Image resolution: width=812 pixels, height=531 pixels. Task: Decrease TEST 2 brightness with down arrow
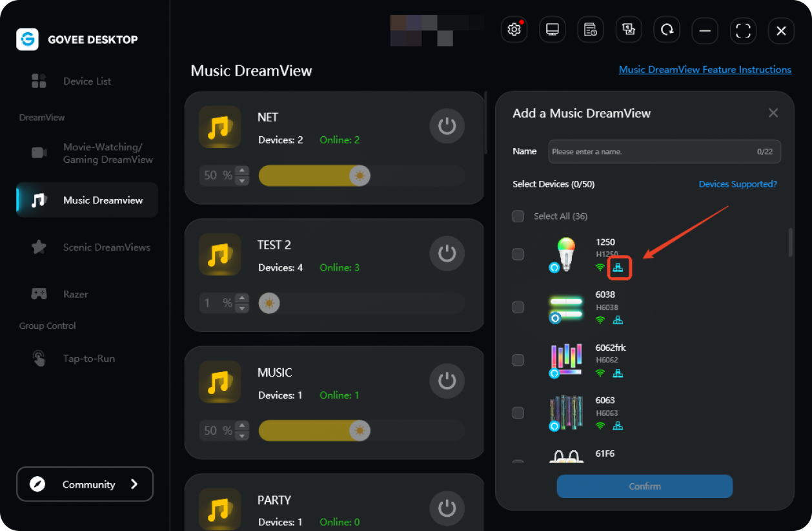242,307
